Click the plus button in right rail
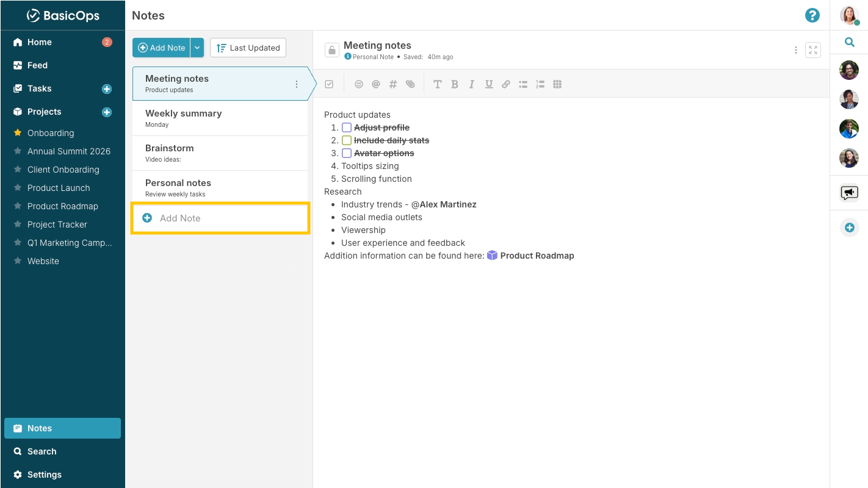 849,228
